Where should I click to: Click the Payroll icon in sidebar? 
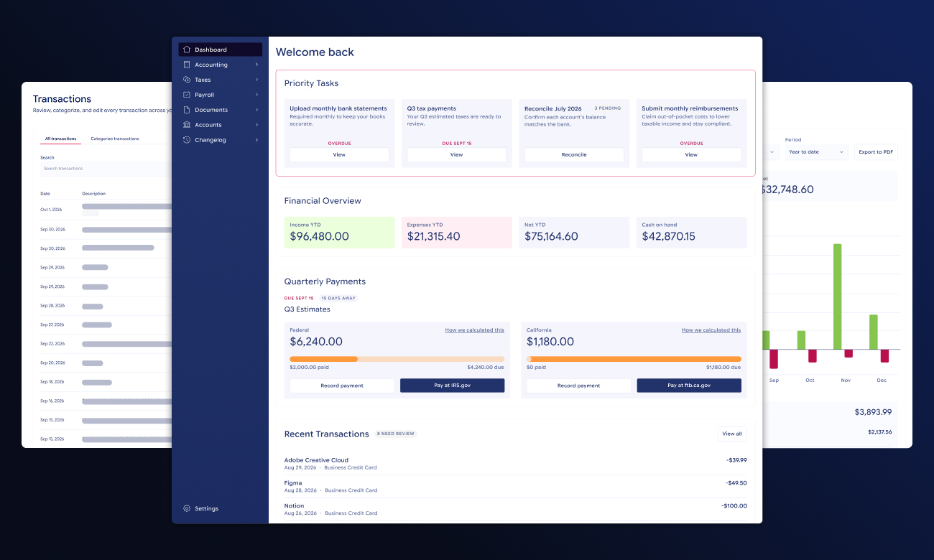187,95
